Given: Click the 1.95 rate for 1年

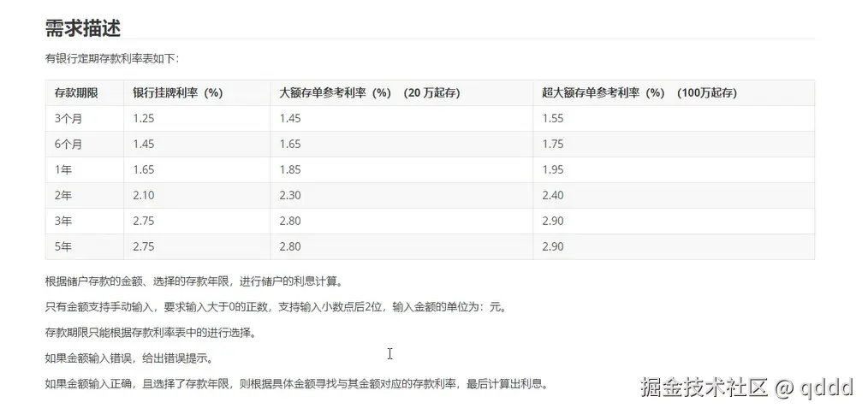Looking at the screenshot, I should tap(552, 169).
